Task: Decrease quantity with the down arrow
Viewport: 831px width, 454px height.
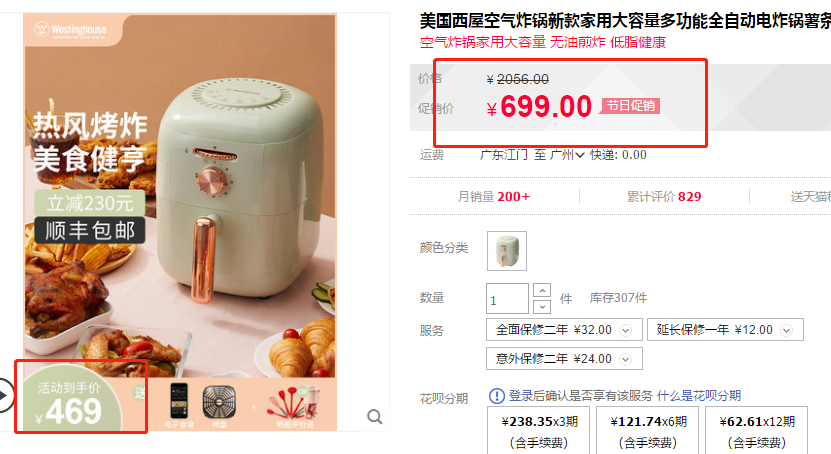Action: point(542,306)
